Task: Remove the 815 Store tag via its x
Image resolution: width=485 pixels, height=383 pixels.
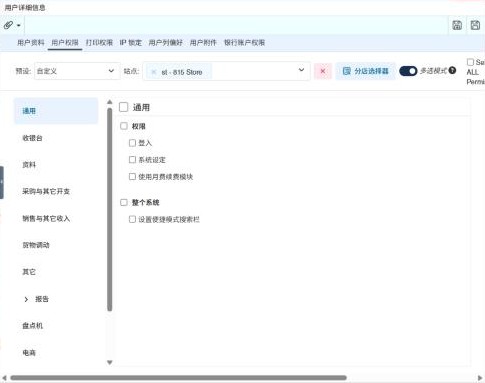Action: pos(154,72)
